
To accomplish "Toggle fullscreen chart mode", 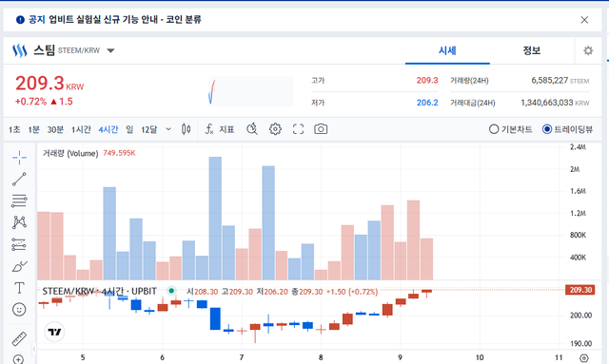I will click(298, 129).
